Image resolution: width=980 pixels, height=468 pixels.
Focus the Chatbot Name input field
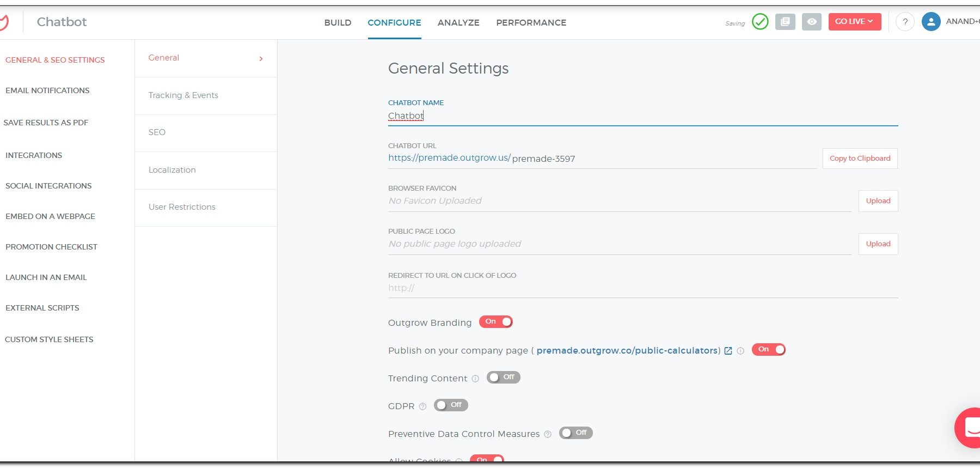[x=642, y=116]
